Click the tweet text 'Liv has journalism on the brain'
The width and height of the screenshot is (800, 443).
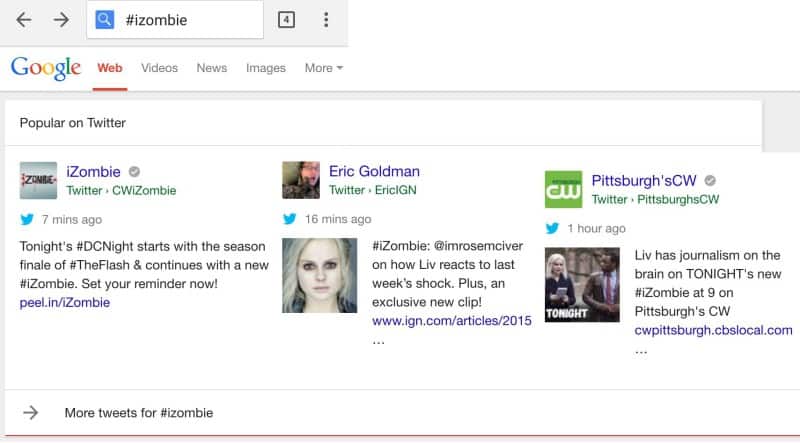click(x=708, y=283)
